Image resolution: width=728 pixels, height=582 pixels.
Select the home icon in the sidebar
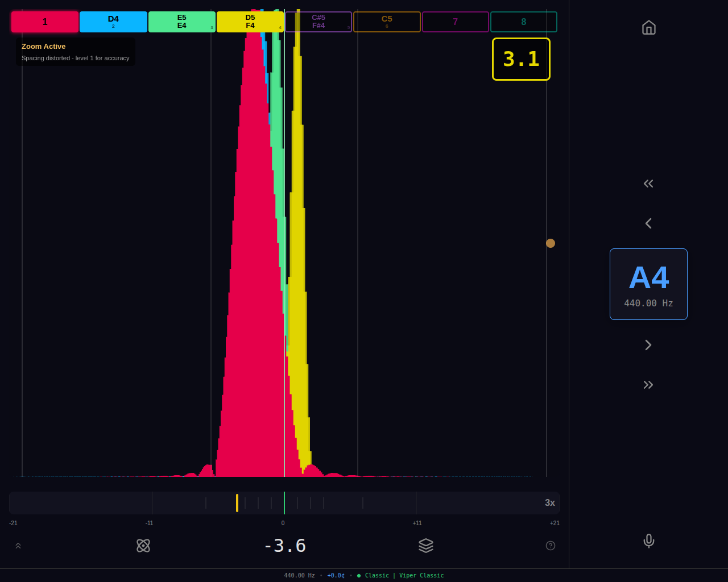click(648, 27)
